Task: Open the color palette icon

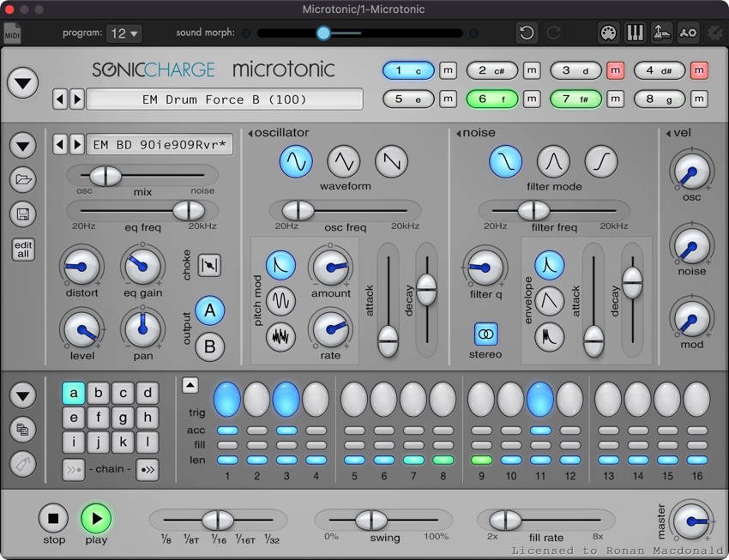Action: [x=609, y=33]
